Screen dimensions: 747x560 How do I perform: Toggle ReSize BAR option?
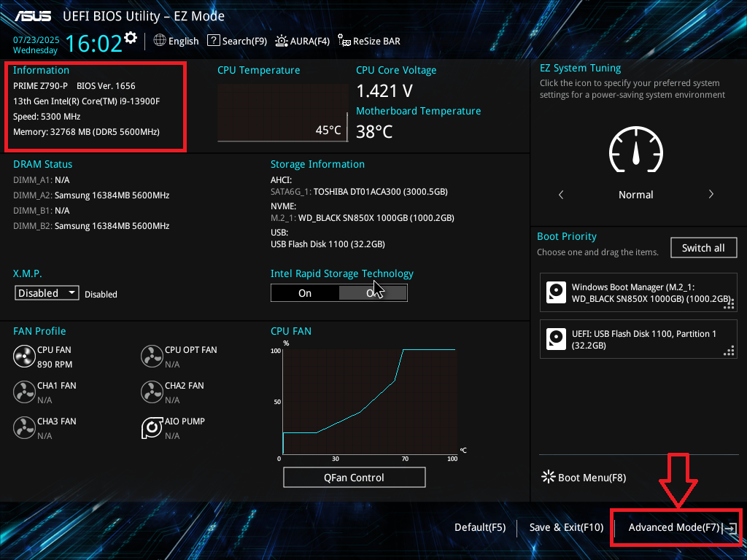369,41
